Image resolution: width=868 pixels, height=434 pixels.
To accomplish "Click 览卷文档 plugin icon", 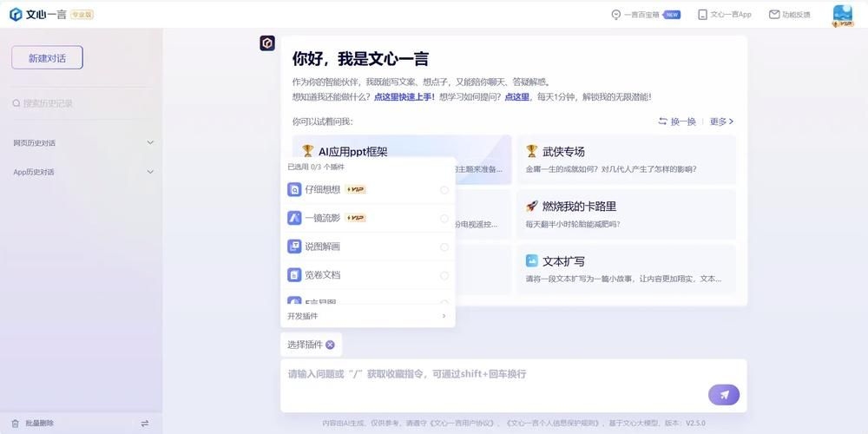I will point(294,275).
